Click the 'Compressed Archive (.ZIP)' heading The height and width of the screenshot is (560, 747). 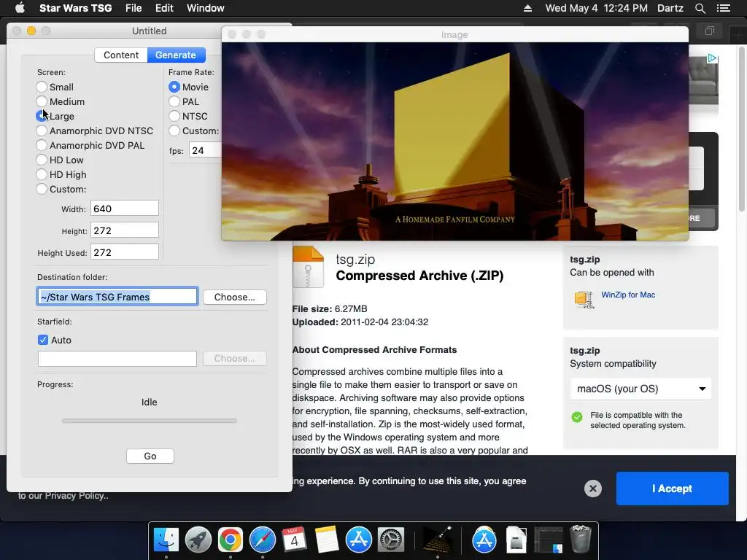[x=419, y=276]
